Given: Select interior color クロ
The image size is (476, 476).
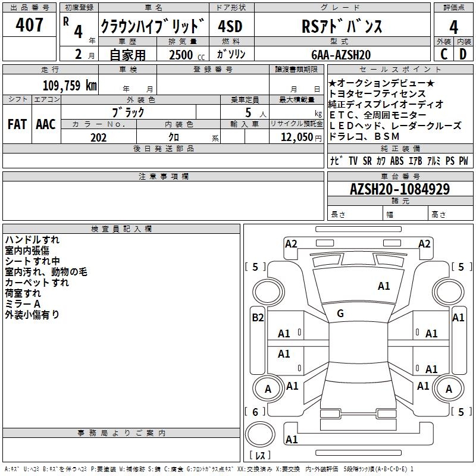Looking at the screenshot, I should tap(174, 137).
